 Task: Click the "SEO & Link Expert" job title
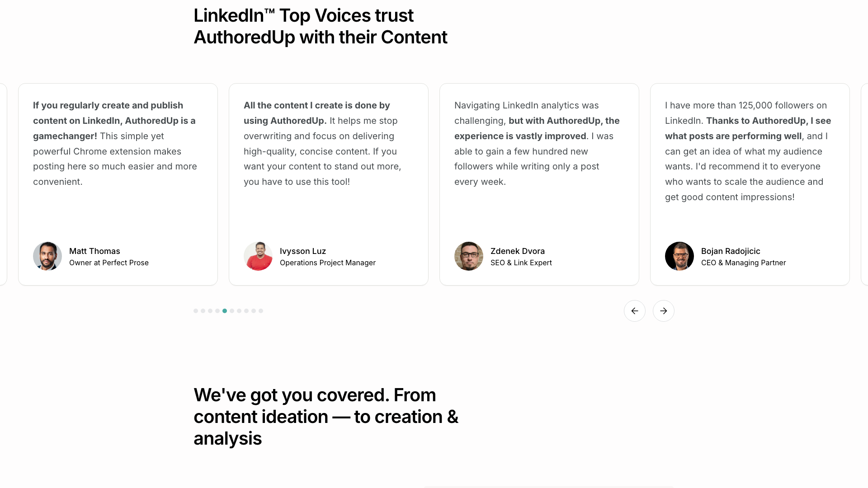click(521, 263)
